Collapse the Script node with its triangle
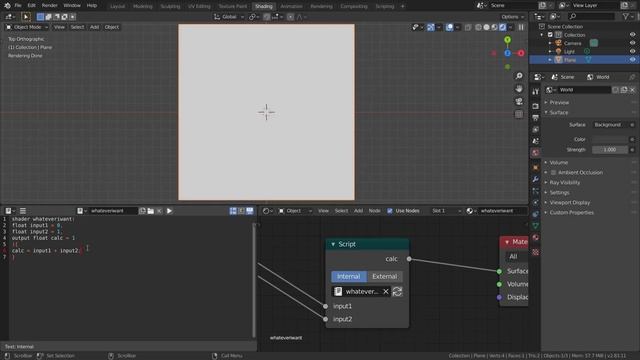The image size is (640, 360). pyautogui.click(x=333, y=244)
